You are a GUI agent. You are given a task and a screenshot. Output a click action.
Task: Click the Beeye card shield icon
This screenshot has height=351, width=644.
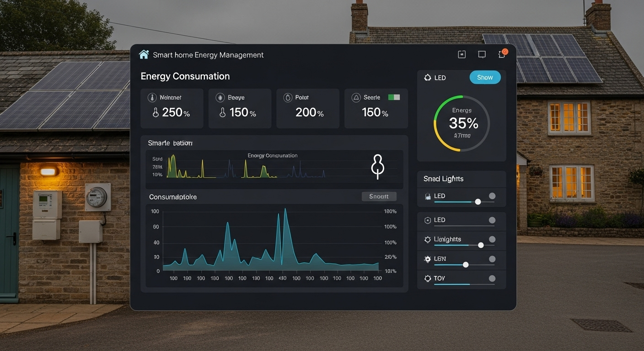pyautogui.click(x=220, y=97)
